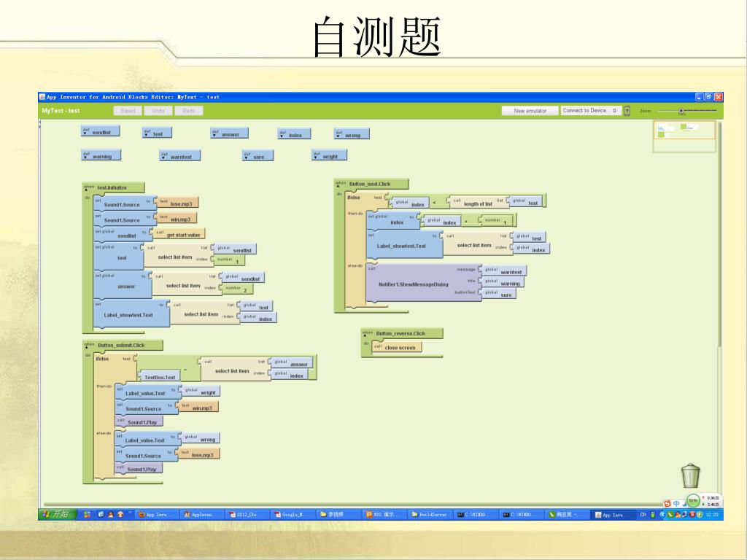Click the arrow on def test block
Screen dimensions: 747x560
tap(146, 134)
